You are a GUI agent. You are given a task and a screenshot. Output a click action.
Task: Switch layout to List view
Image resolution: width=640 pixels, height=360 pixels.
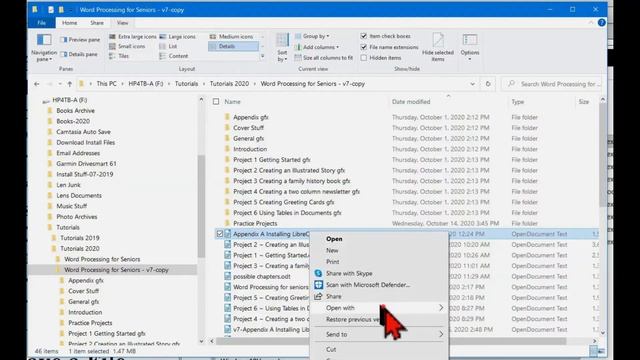click(x=168, y=46)
